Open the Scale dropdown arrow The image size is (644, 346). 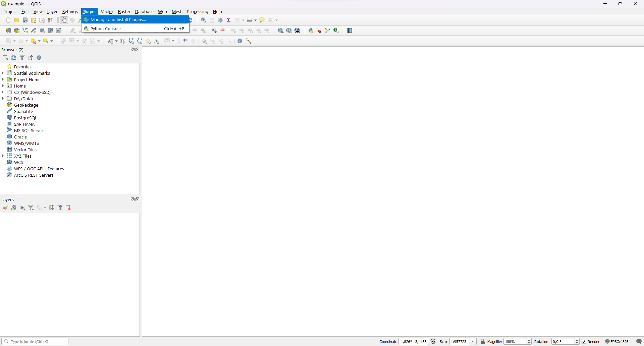473,342
